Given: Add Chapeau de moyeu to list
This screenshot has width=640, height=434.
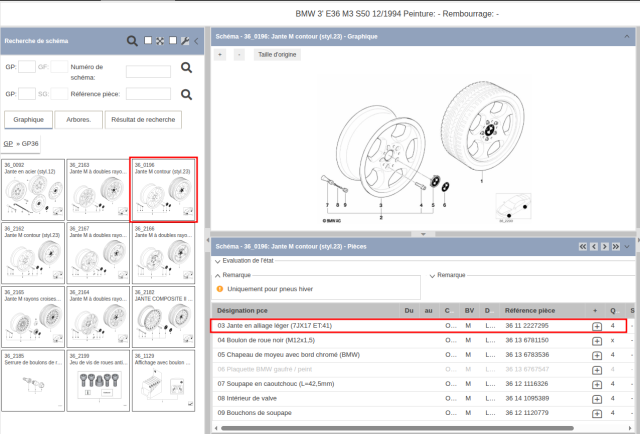Looking at the screenshot, I should coord(597,355).
